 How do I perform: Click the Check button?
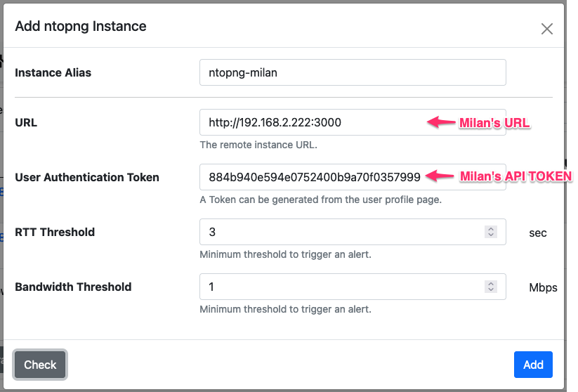point(40,365)
